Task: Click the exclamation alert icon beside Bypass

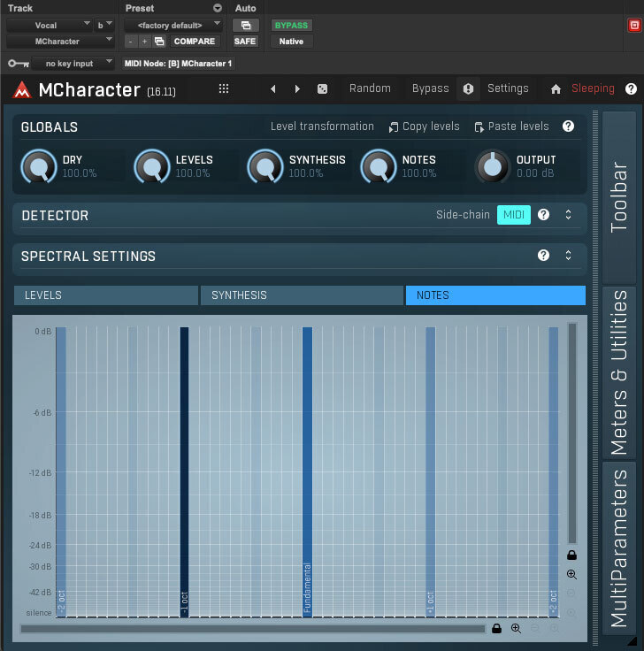Action: click(x=468, y=88)
